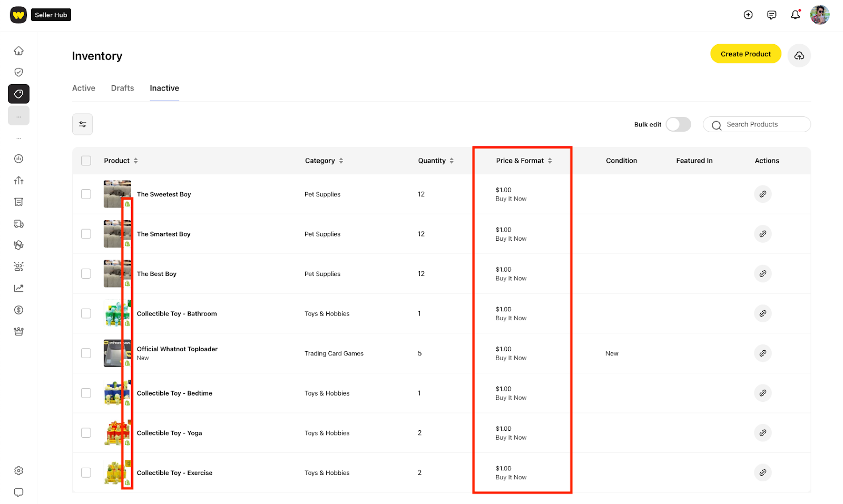
Task: Tick the select-all checkbox in header
Action: tap(86, 161)
